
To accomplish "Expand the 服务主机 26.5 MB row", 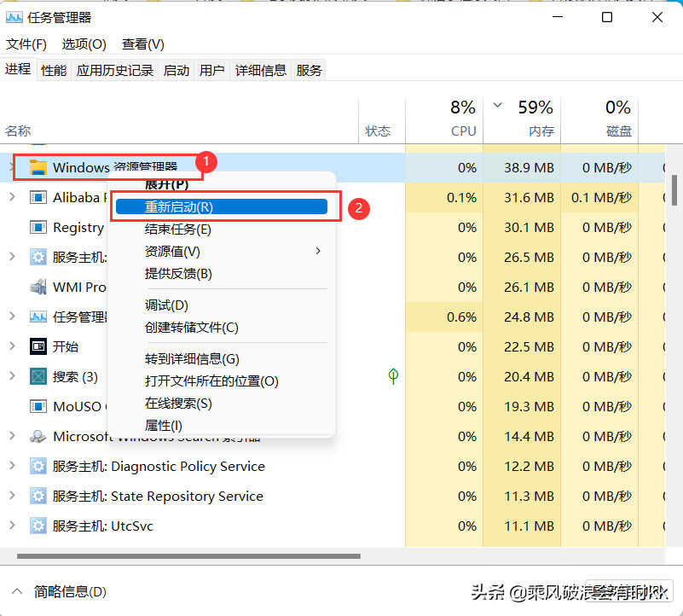I will [x=12, y=257].
